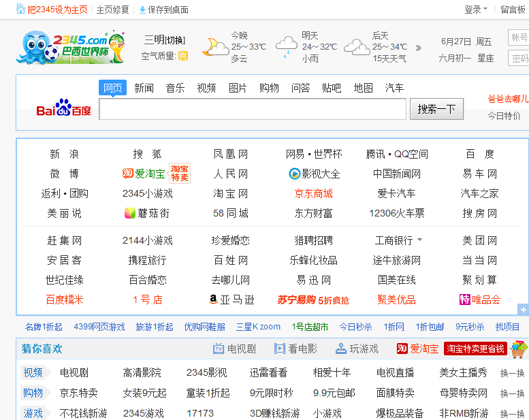Click tonight's moon and cloud weather icon
Viewport: 529px width, 420px height.
coord(215,47)
